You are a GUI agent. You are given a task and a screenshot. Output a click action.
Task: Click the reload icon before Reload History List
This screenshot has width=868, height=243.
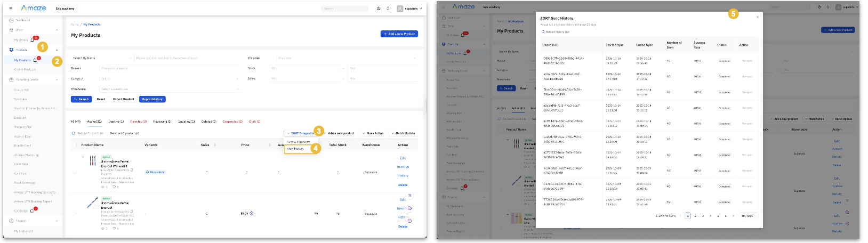coord(543,32)
